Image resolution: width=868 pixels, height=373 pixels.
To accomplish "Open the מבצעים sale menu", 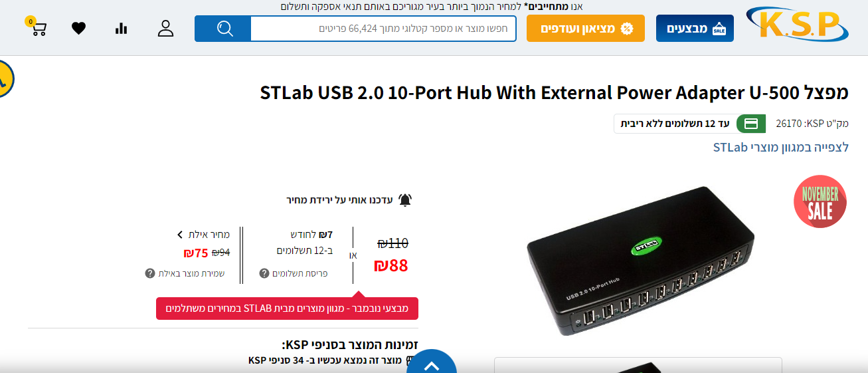I will click(x=695, y=29).
